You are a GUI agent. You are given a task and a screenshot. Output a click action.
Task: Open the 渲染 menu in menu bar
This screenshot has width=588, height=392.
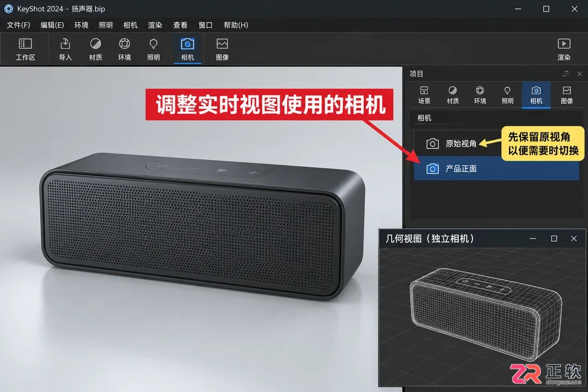coord(155,25)
